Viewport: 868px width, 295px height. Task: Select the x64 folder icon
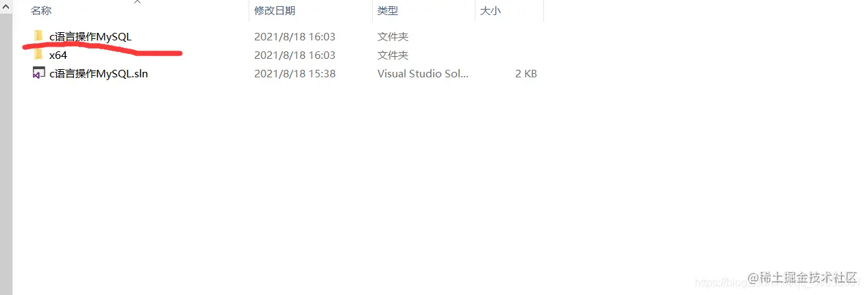(38, 55)
